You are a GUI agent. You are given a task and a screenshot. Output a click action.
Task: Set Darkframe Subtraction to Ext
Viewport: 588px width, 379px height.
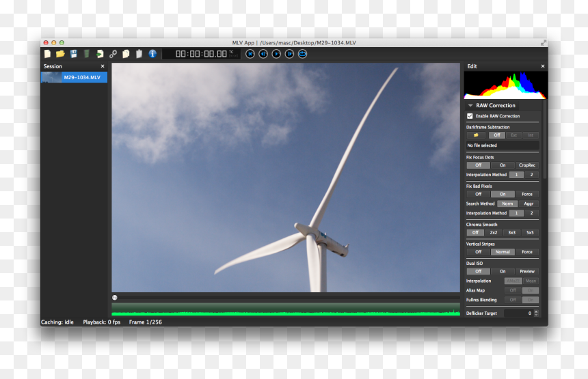tap(513, 135)
